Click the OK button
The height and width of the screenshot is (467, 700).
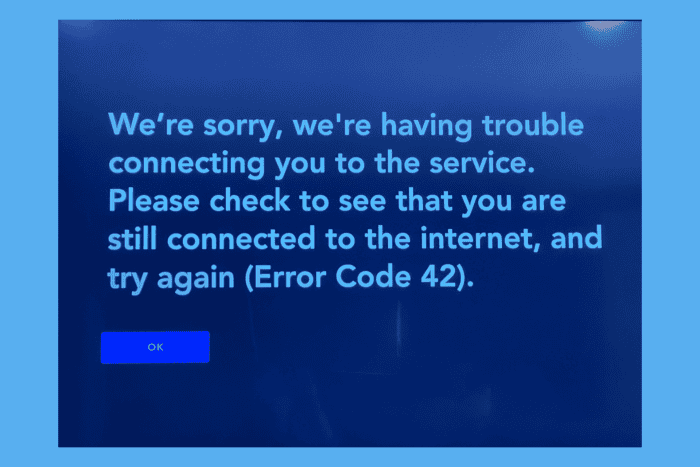pyautogui.click(x=155, y=347)
